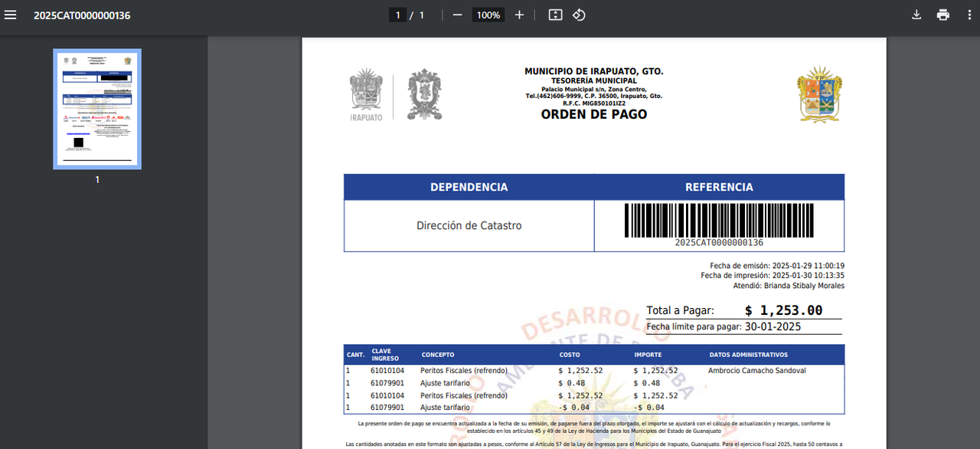
Task: Click the ORDEN DE PAGO heading
Action: (594, 114)
